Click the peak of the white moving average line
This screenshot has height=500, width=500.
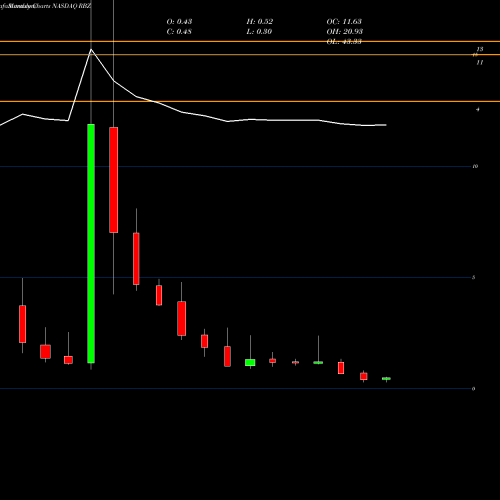91,50
